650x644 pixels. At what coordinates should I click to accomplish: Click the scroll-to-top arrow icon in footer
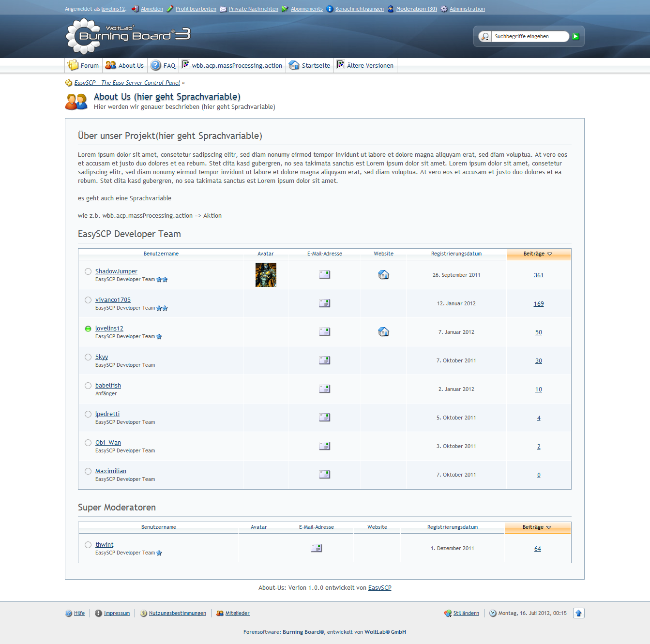pyautogui.click(x=578, y=613)
